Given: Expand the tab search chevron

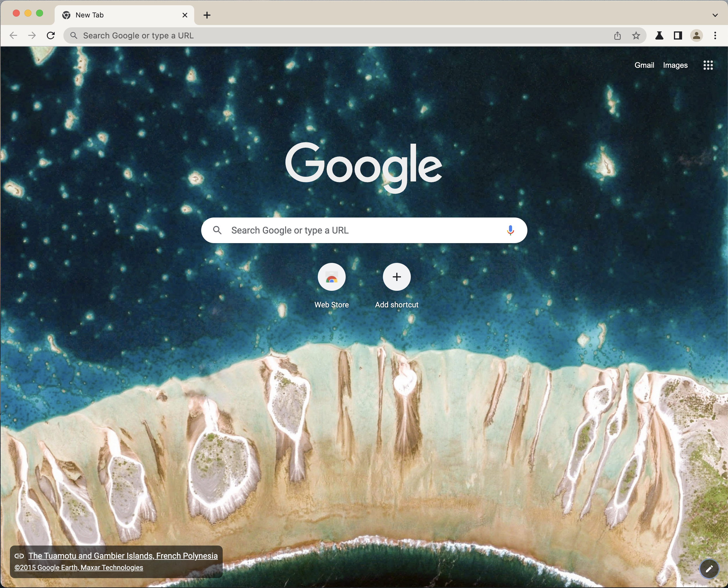Looking at the screenshot, I should click(715, 15).
